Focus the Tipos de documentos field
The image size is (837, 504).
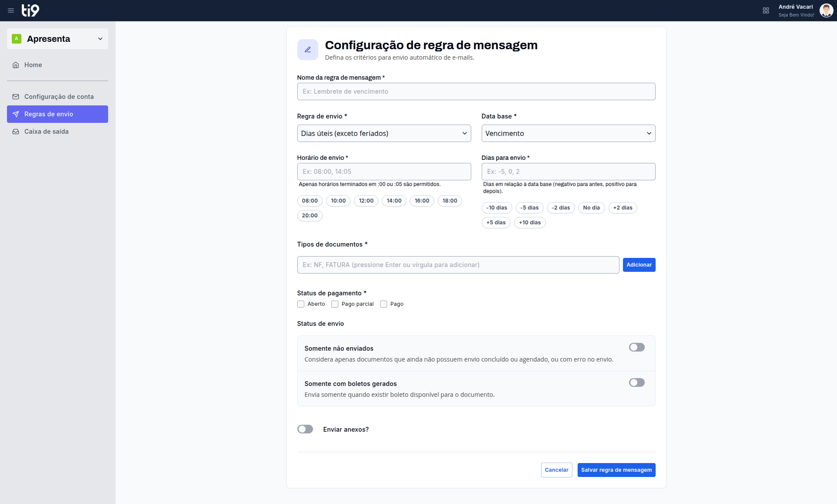click(x=458, y=265)
